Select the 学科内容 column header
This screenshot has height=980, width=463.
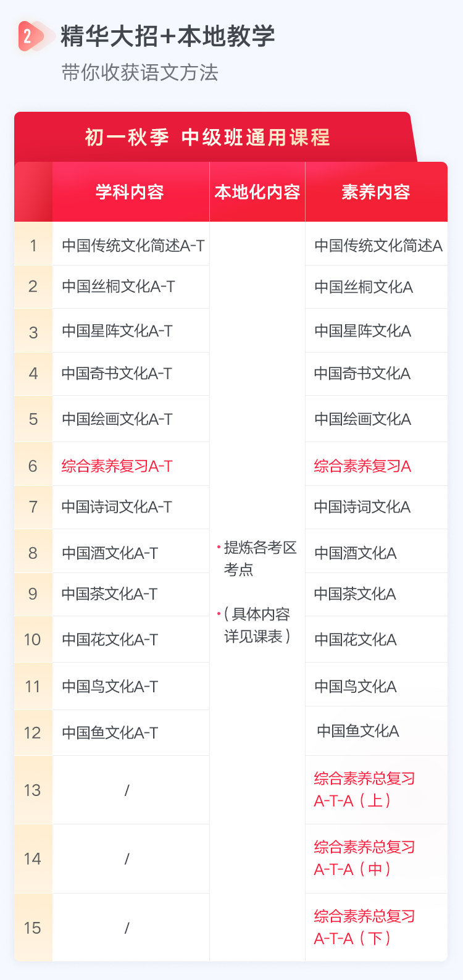coord(130,192)
